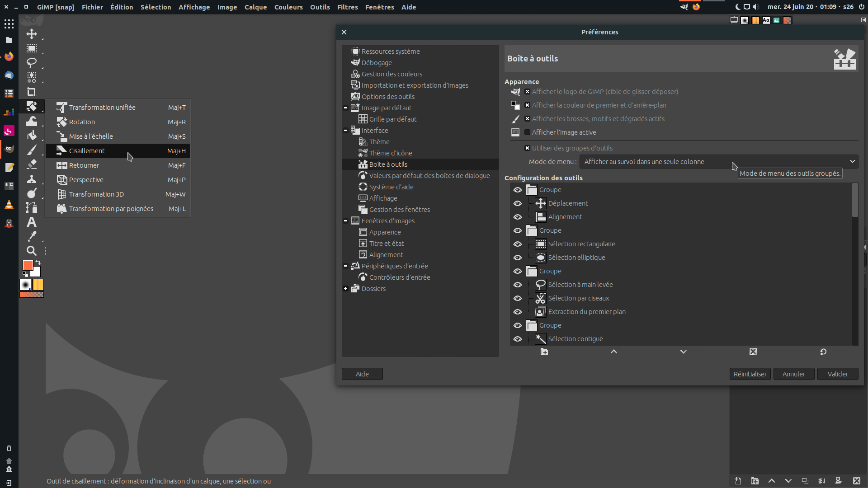868x488 pixels.
Task: Click the tool configuration list scrollbar
Action: [855, 200]
